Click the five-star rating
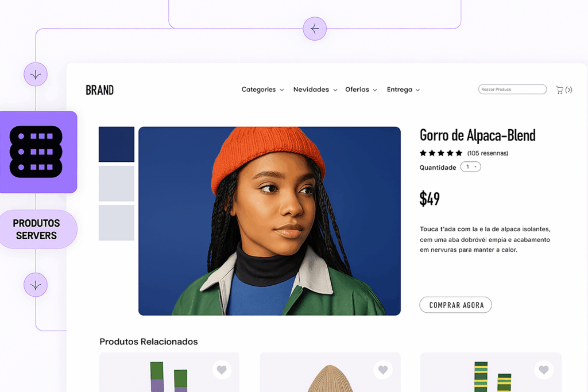This screenshot has height=392, width=588. [441, 153]
